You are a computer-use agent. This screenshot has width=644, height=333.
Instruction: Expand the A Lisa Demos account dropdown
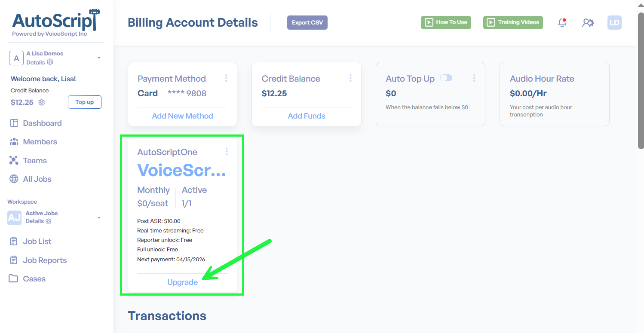[99, 58]
